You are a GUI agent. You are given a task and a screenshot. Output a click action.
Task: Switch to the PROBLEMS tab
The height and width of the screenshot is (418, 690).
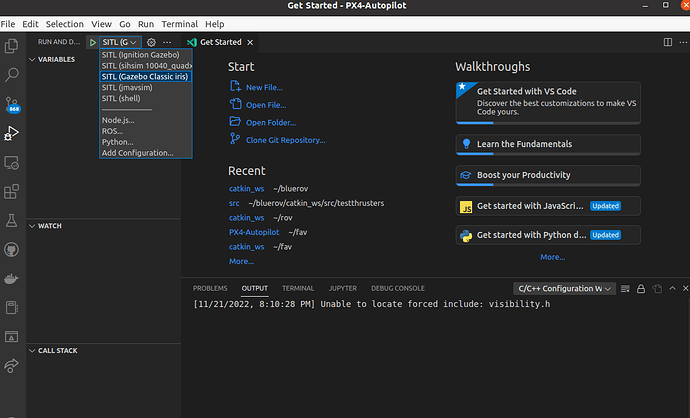click(x=210, y=289)
